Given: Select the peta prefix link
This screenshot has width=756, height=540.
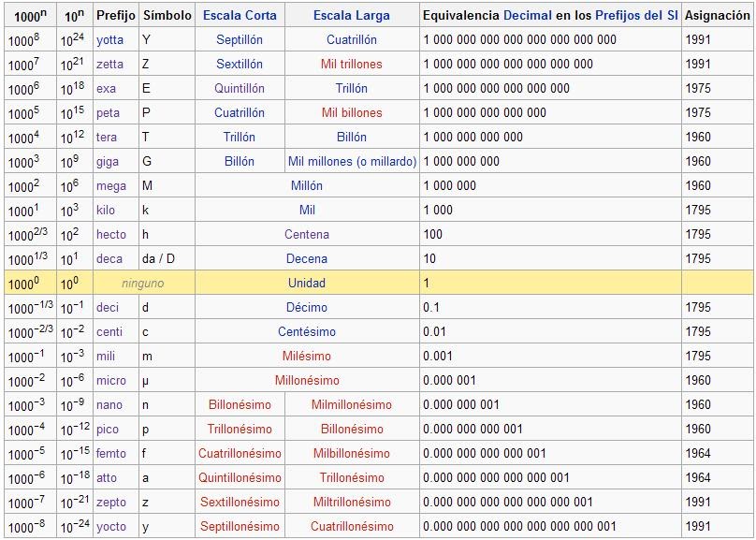Looking at the screenshot, I should [x=108, y=113].
